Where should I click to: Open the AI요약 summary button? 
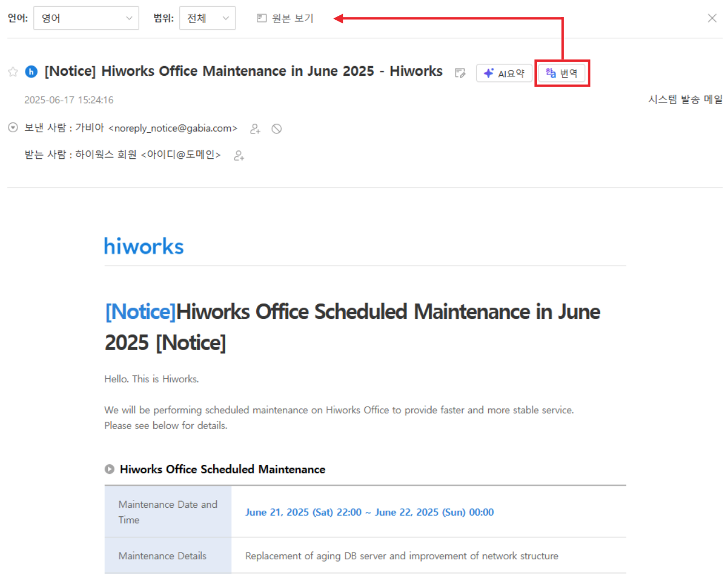pyautogui.click(x=504, y=74)
